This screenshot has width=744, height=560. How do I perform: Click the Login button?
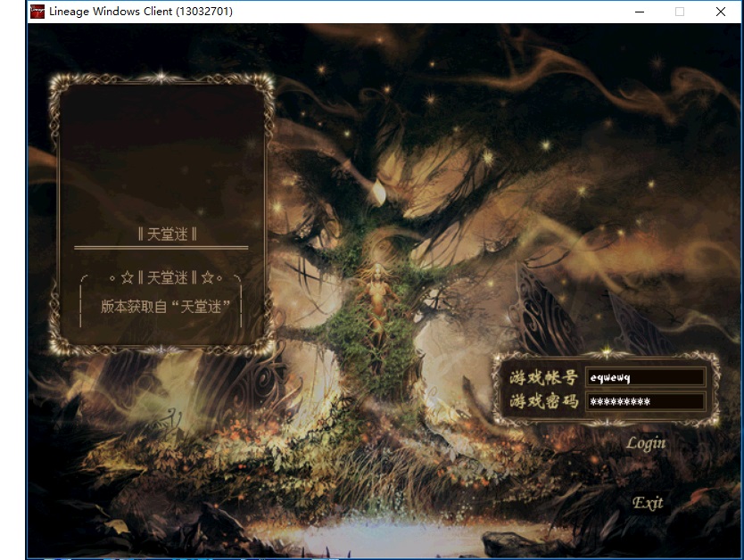pyautogui.click(x=646, y=443)
